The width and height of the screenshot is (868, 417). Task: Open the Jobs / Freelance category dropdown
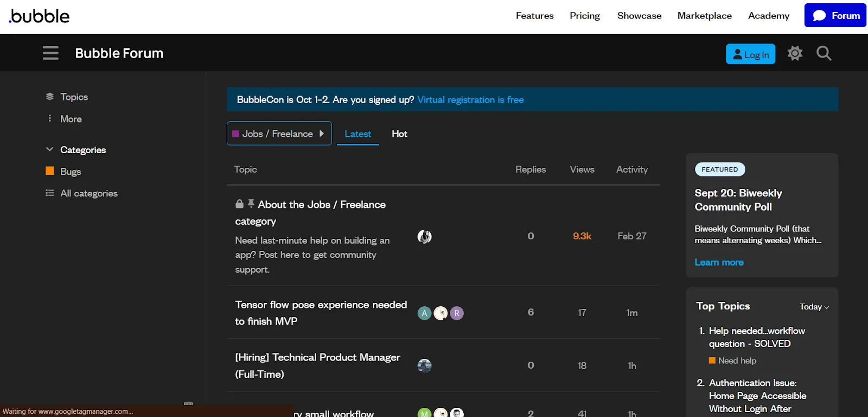pyautogui.click(x=279, y=134)
